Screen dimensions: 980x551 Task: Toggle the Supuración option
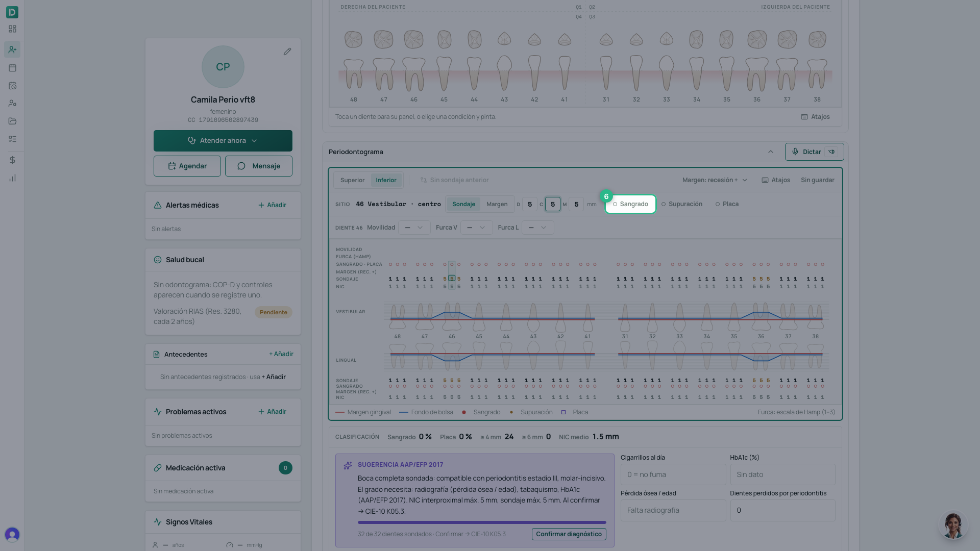[x=681, y=204]
